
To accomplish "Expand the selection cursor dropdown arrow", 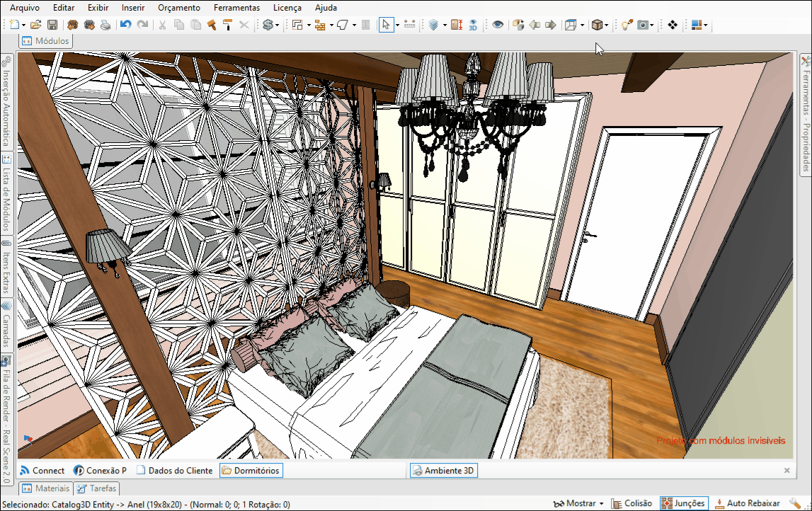I will pos(398,25).
